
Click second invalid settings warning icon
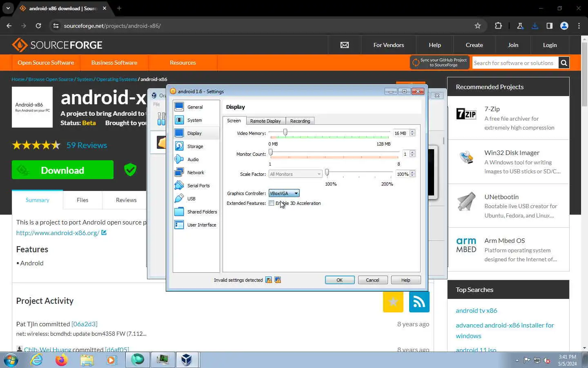tap(278, 280)
